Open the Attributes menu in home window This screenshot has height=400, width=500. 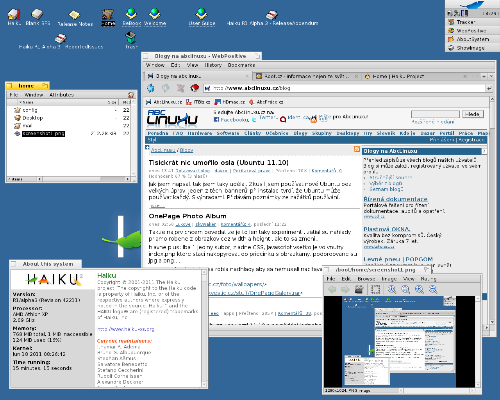tap(61, 95)
